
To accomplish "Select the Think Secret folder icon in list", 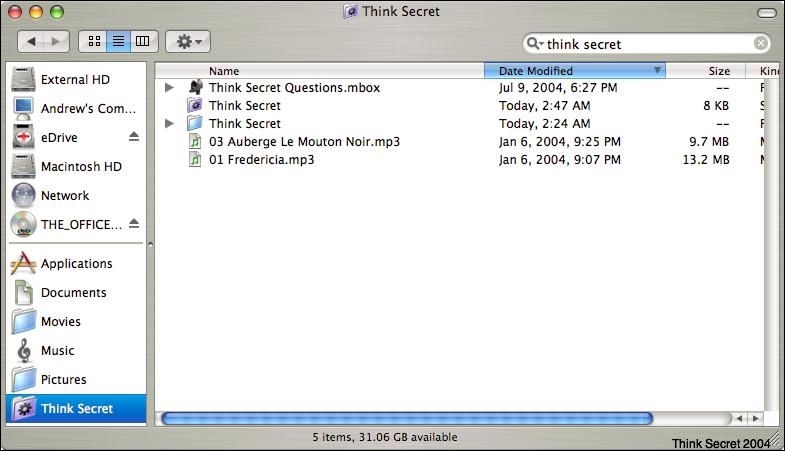I will point(195,123).
